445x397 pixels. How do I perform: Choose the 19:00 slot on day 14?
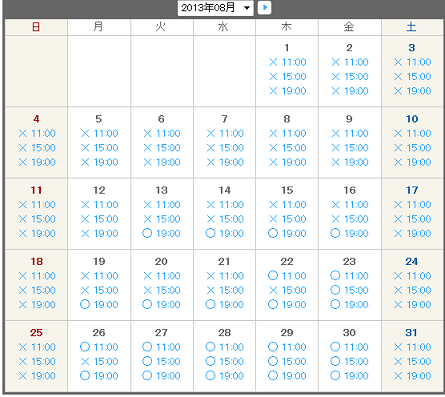[x=225, y=233]
